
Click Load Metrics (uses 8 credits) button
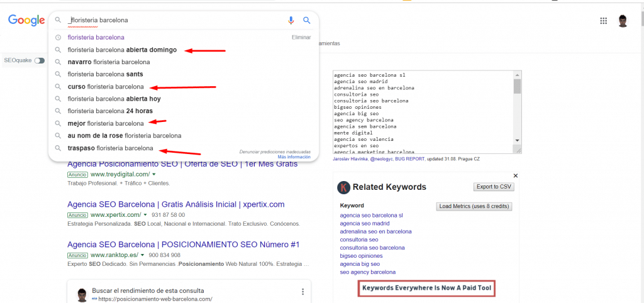click(x=474, y=206)
